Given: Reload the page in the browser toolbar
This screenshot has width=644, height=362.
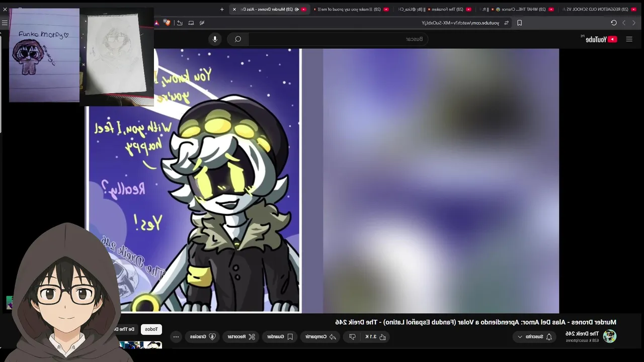Looking at the screenshot, I should click(x=614, y=23).
